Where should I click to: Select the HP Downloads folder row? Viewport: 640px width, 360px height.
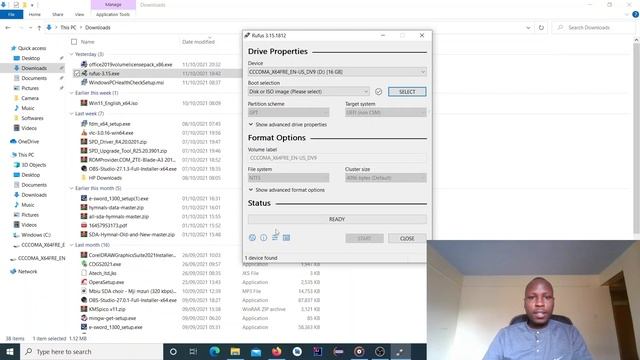[x=105, y=178]
